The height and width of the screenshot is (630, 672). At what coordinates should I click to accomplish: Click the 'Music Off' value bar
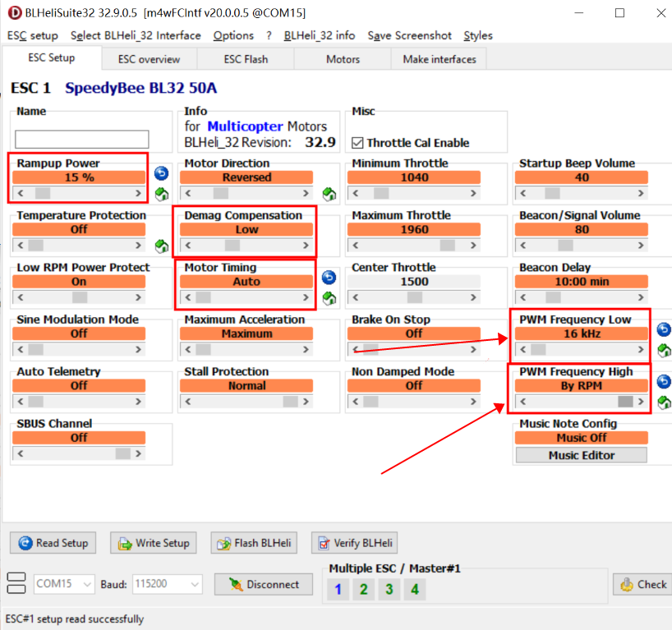coord(582,438)
